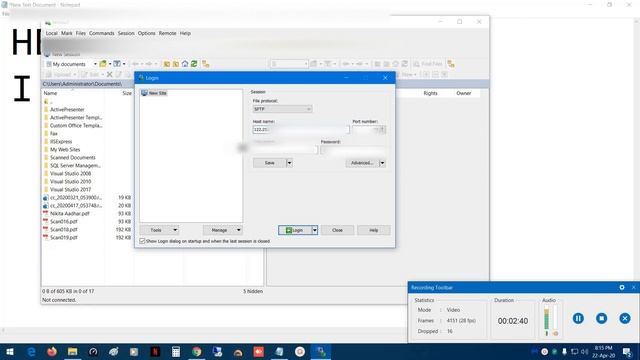Open Calculator from the taskbar
Image resolution: width=640 pixels, height=360 pixels.
pyautogui.click(x=176, y=351)
